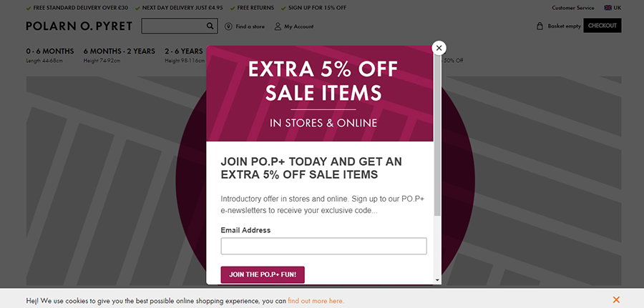Click the Email Address input field
The image size is (644, 308).
[x=323, y=246]
